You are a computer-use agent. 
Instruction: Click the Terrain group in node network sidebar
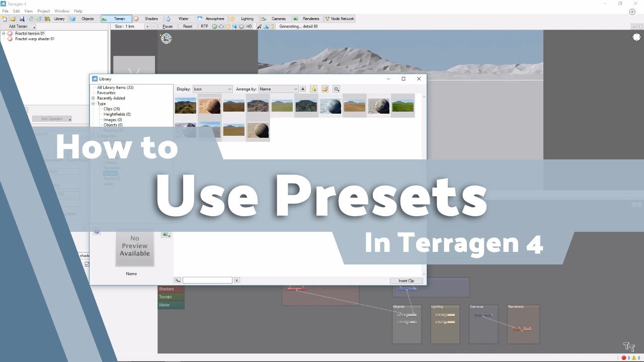click(x=171, y=297)
